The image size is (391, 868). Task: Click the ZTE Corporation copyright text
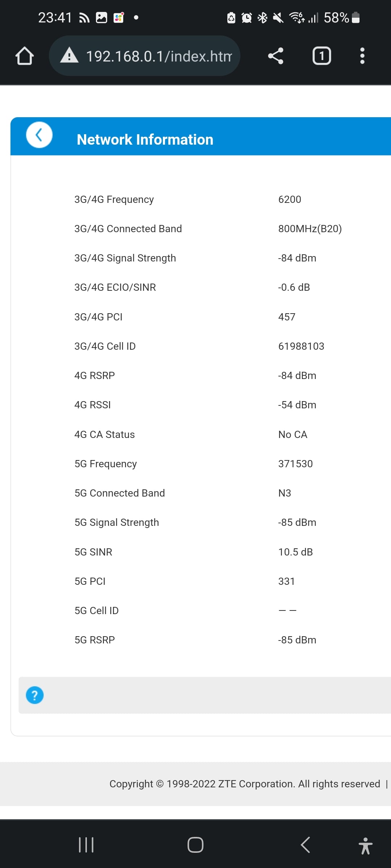coord(244,784)
